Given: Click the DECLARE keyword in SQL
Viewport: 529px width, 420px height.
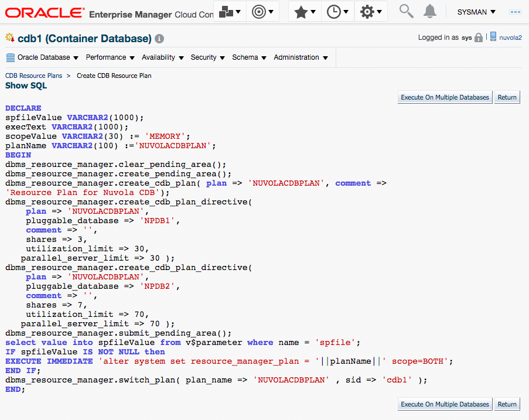Looking at the screenshot, I should point(23,108).
